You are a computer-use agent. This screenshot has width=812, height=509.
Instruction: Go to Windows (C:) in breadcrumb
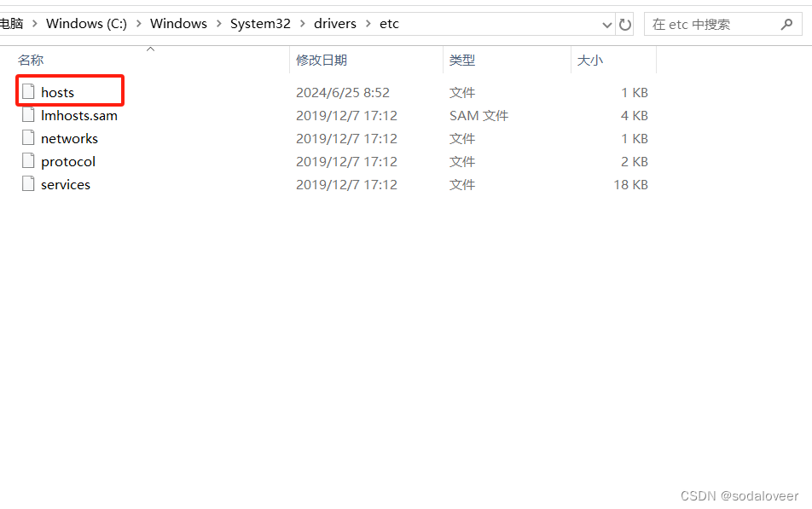click(x=86, y=24)
